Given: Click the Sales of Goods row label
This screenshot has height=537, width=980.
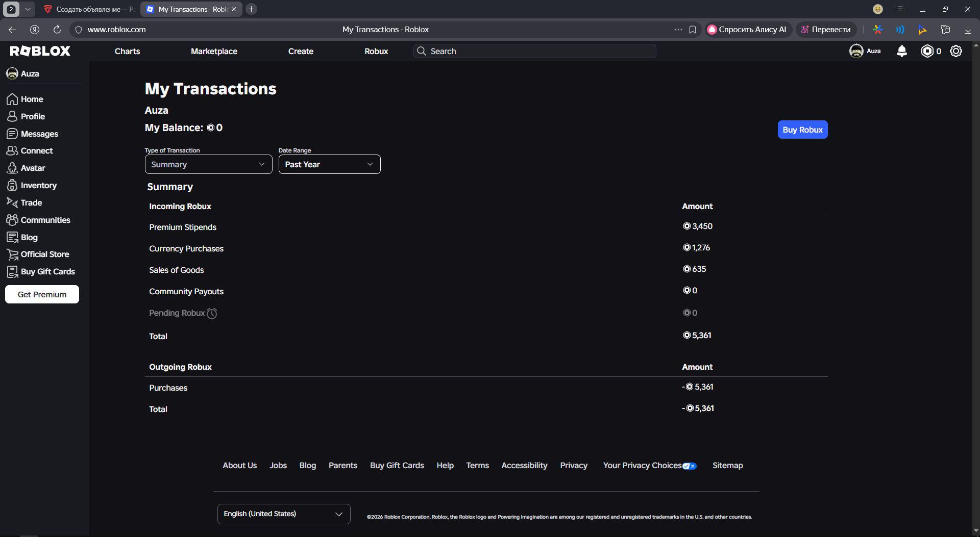Looking at the screenshot, I should 176,270.
